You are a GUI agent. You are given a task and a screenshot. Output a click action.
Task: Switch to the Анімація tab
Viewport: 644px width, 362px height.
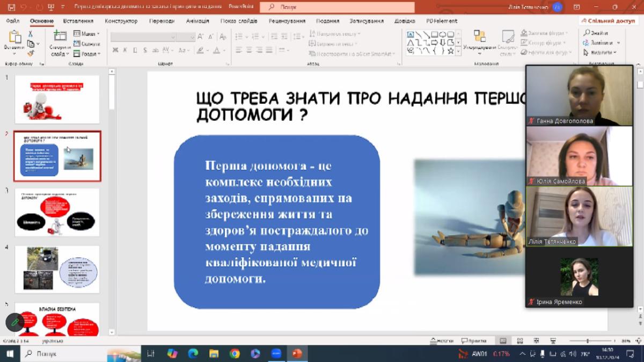pos(197,21)
